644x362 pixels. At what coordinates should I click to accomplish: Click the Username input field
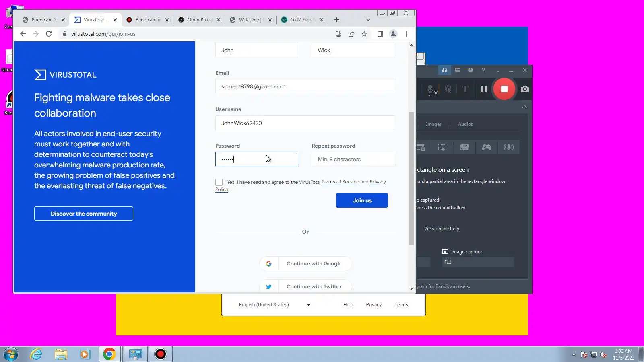[x=305, y=123]
